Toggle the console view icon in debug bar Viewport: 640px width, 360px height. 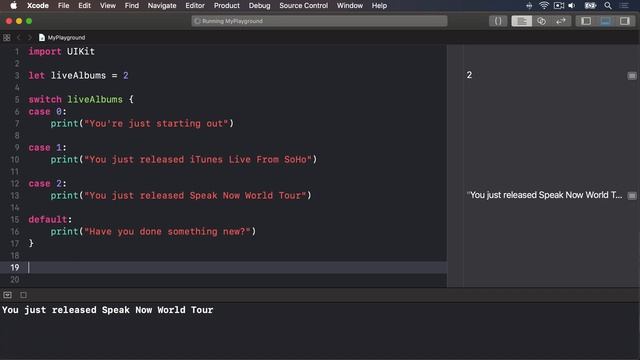pyautogui.click(x=7, y=295)
